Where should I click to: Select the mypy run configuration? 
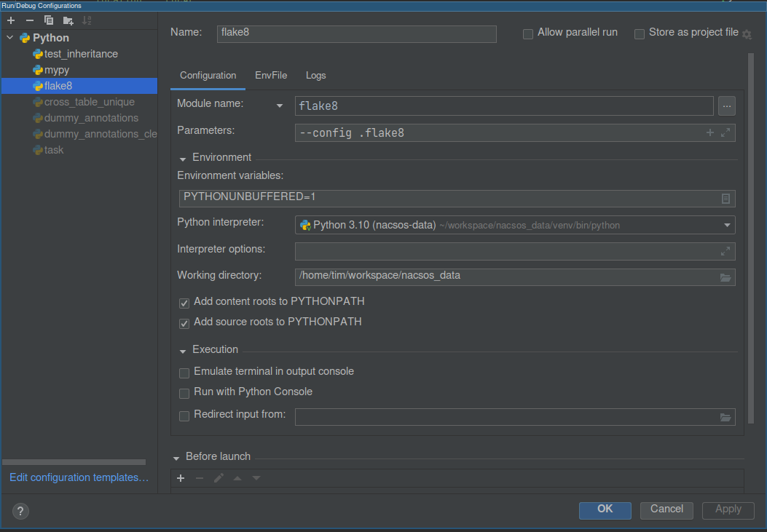[x=57, y=70]
